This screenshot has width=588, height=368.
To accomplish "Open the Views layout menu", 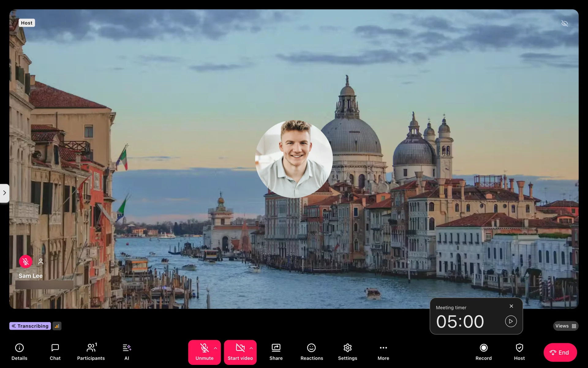I will point(566,326).
